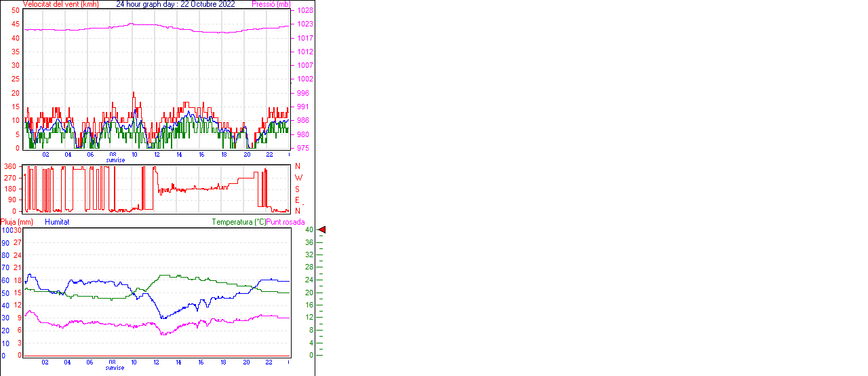
Task: Select the 'Velocitat del vent (kmh)' label
Action: (61, 4)
